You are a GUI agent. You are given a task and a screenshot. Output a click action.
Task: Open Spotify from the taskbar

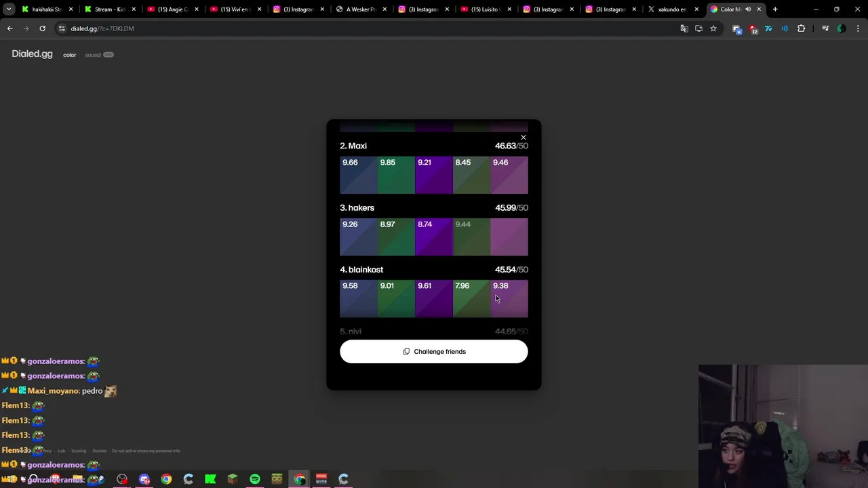(255, 479)
